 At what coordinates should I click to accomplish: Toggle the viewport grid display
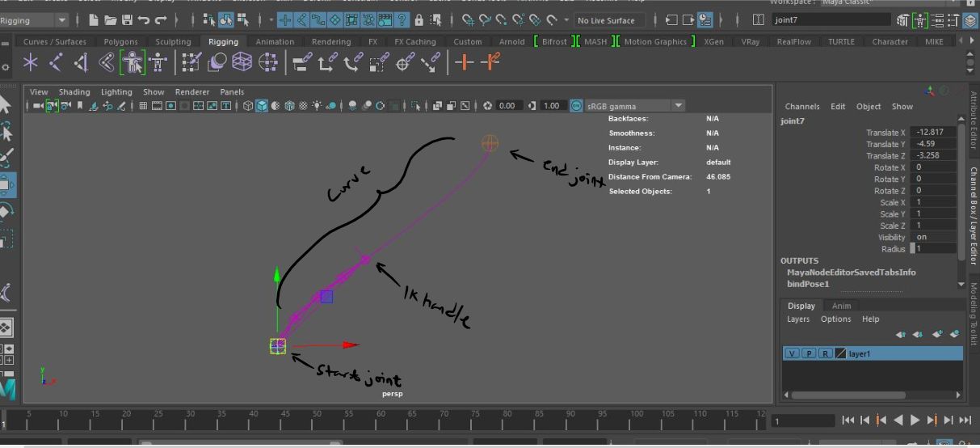click(x=143, y=106)
